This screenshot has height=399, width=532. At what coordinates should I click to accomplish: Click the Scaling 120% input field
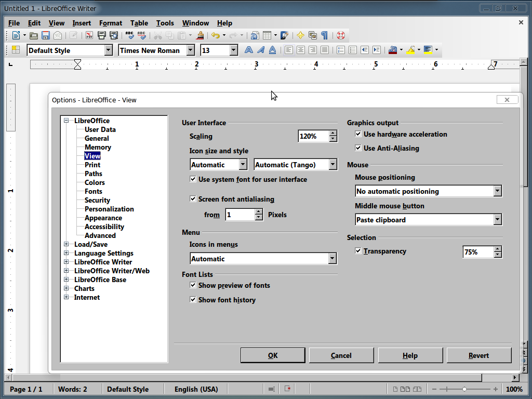point(313,136)
